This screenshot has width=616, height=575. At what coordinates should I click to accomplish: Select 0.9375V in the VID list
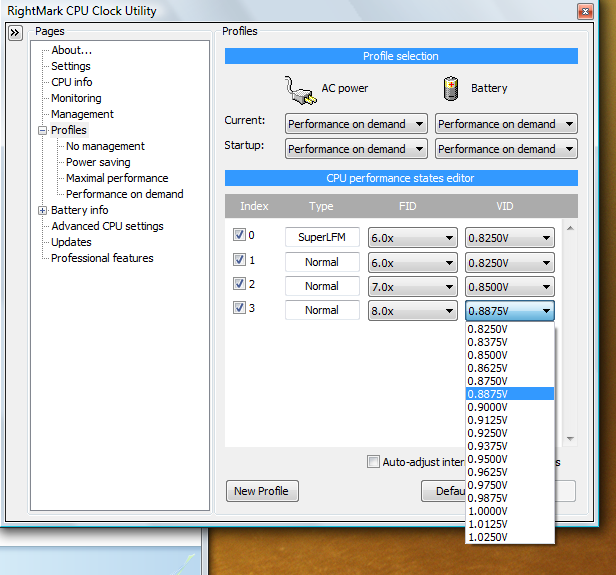(x=510, y=446)
